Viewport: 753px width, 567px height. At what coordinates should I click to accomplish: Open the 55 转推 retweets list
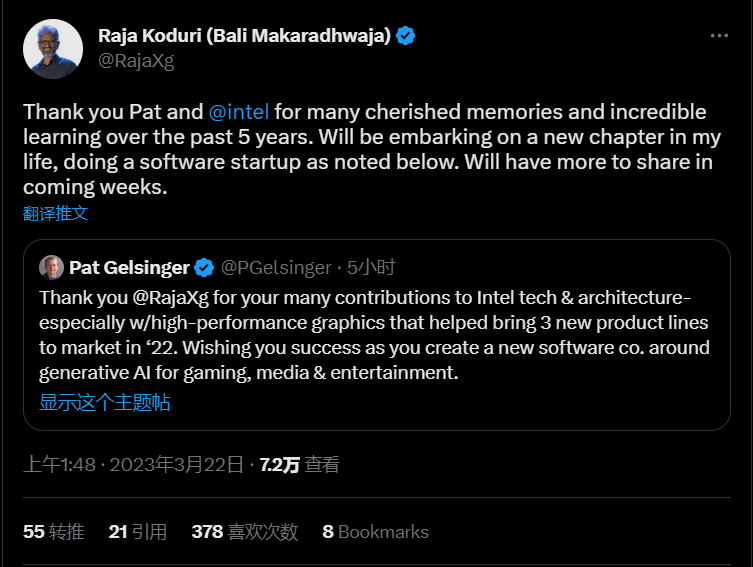pos(53,532)
